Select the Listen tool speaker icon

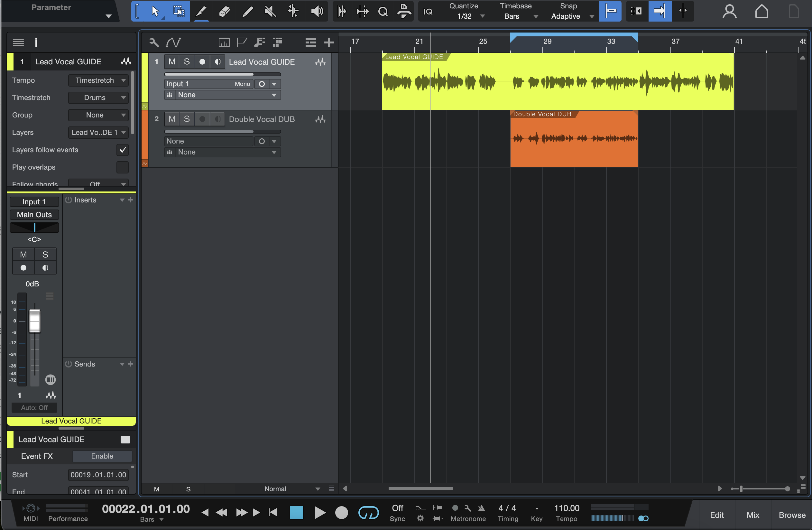click(x=317, y=11)
